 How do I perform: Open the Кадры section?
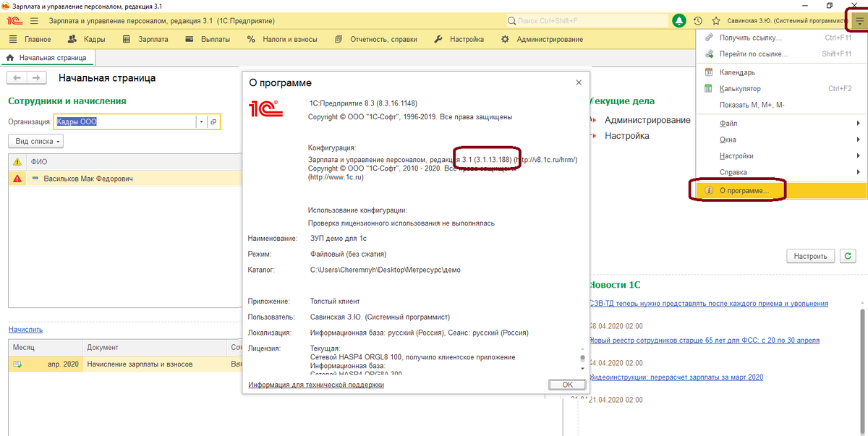click(86, 39)
